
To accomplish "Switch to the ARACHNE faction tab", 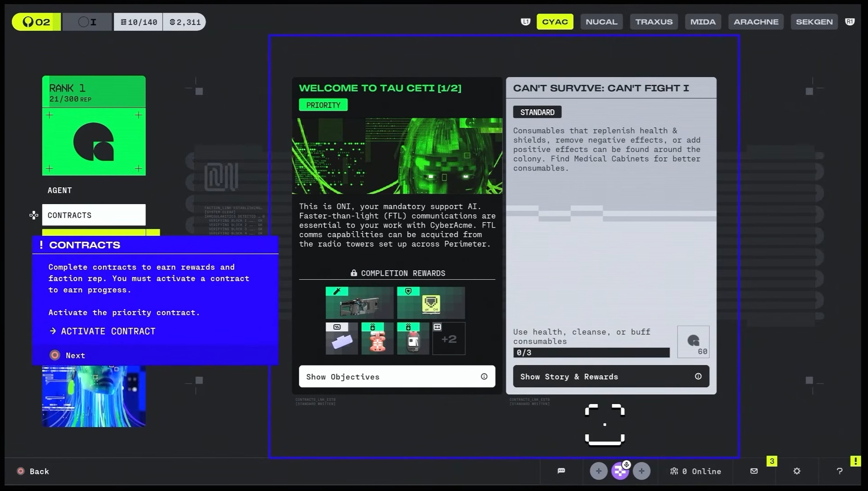I will click(x=756, y=22).
